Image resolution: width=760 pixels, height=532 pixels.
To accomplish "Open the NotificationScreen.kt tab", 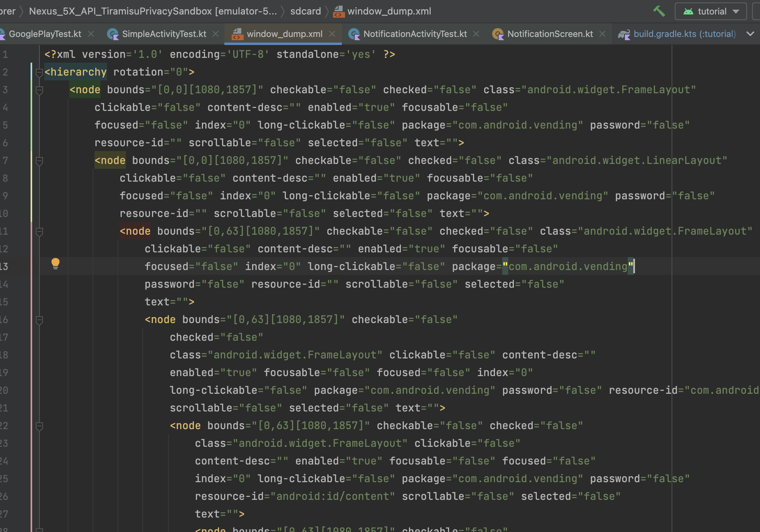I will tap(550, 34).
